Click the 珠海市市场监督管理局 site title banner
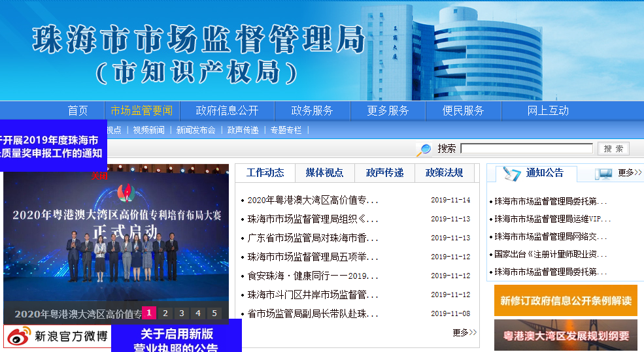Image resolution: width=644 pixels, height=352 pixels. 199,39
